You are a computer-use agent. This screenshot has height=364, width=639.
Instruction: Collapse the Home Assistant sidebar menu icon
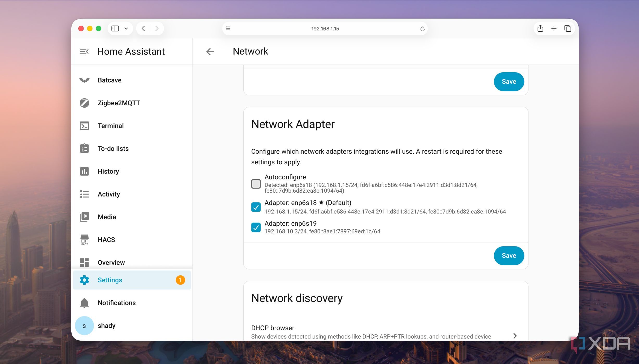click(x=84, y=51)
